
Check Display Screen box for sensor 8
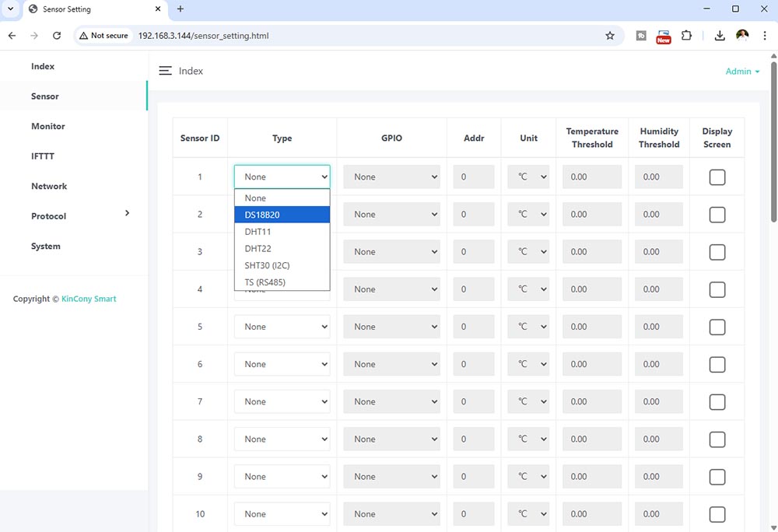[x=717, y=439]
